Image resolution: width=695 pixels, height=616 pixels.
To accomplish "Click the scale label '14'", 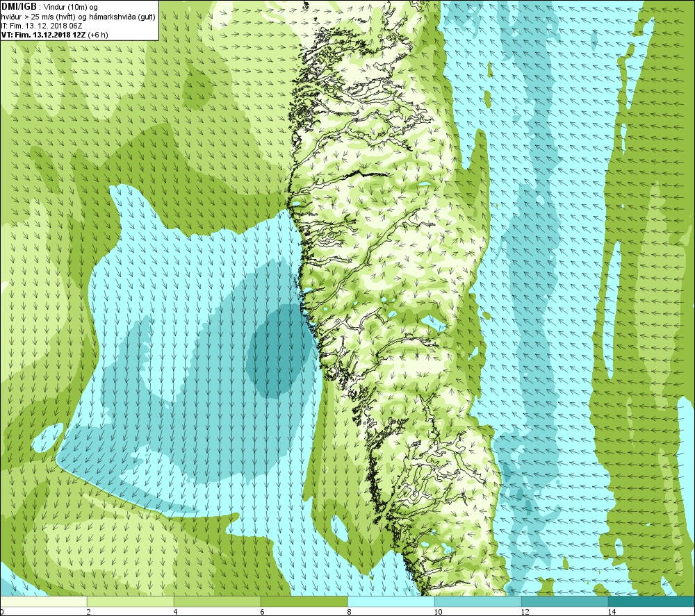I will [612, 612].
